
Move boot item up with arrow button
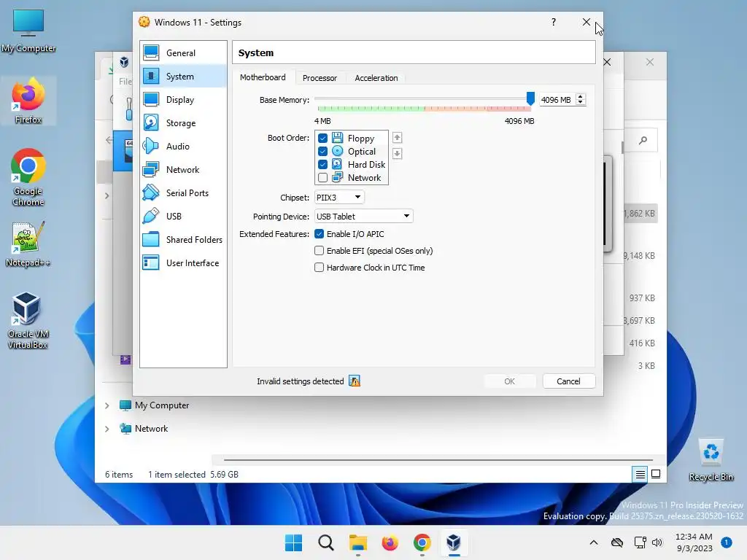tap(397, 138)
